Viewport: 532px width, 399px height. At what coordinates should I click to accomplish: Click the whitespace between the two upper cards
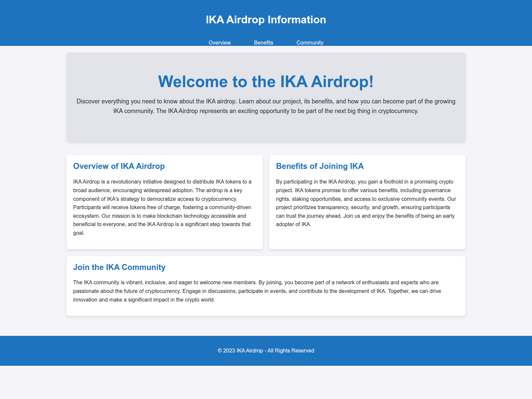click(266, 199)
